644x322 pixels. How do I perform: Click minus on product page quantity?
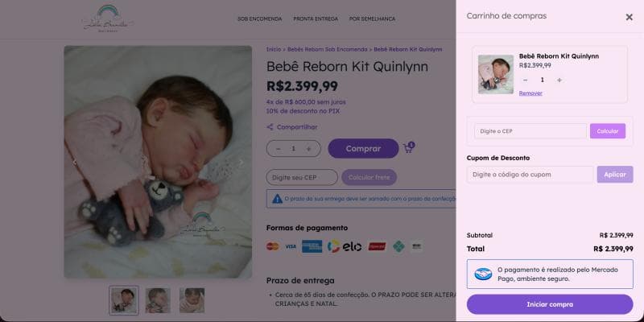click(x=279, y=149)
